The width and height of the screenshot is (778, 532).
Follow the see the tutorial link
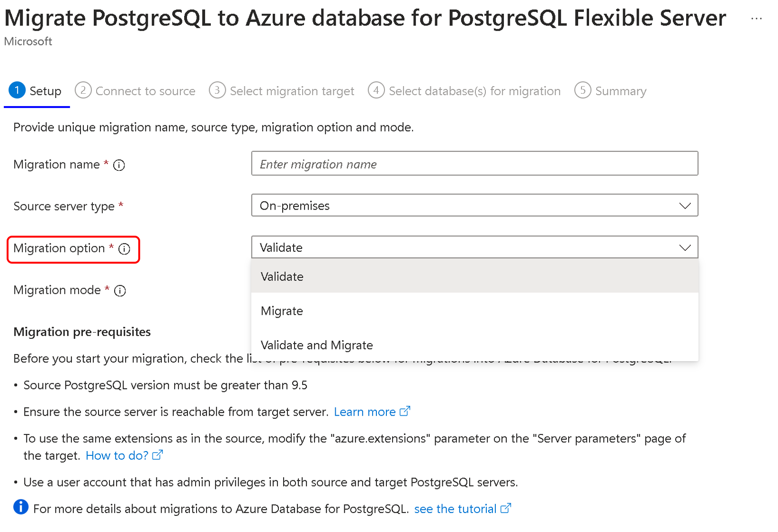455,509
